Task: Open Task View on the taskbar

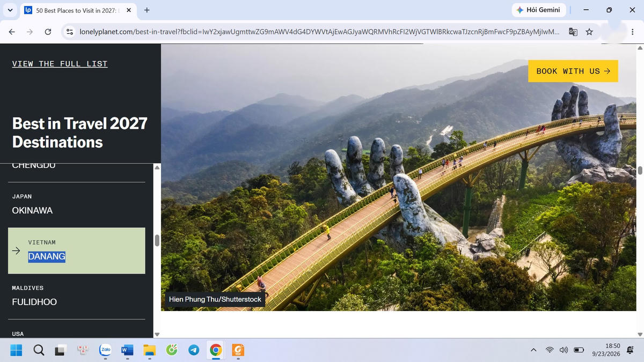Action: point(61,350)
